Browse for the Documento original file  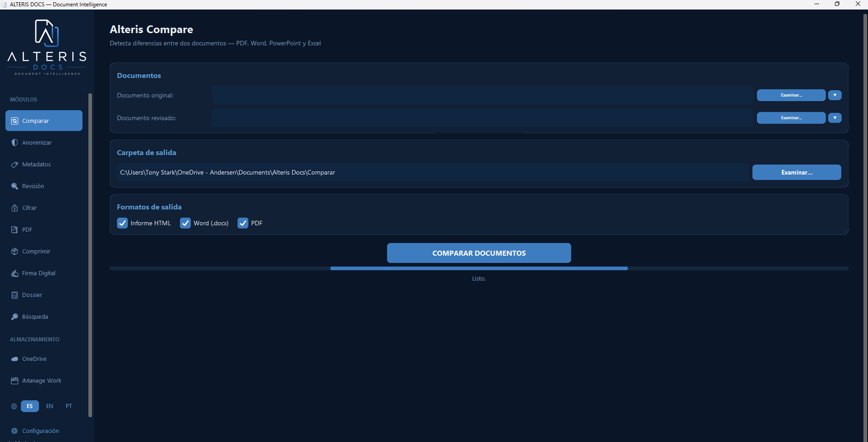click(x=791, y=95)
